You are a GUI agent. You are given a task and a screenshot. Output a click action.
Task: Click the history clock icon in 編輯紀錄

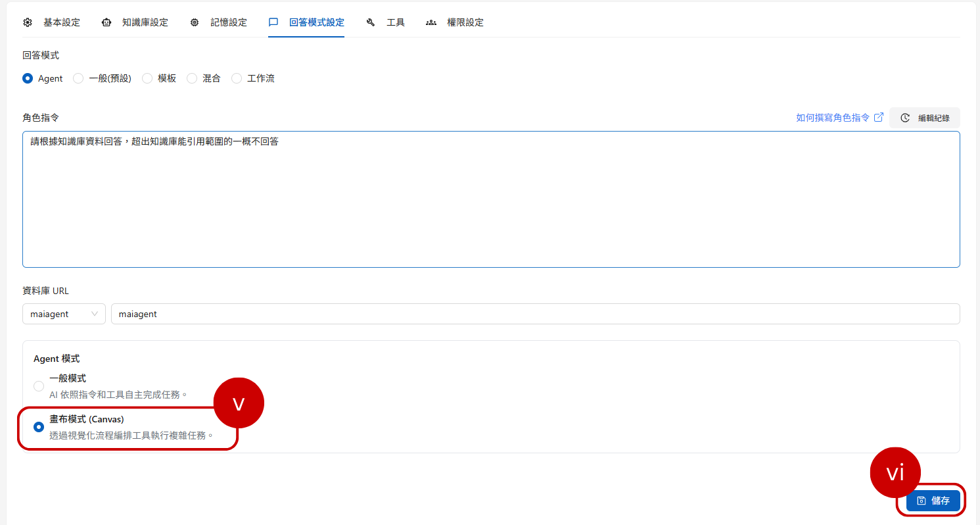(x=905, y=118)
